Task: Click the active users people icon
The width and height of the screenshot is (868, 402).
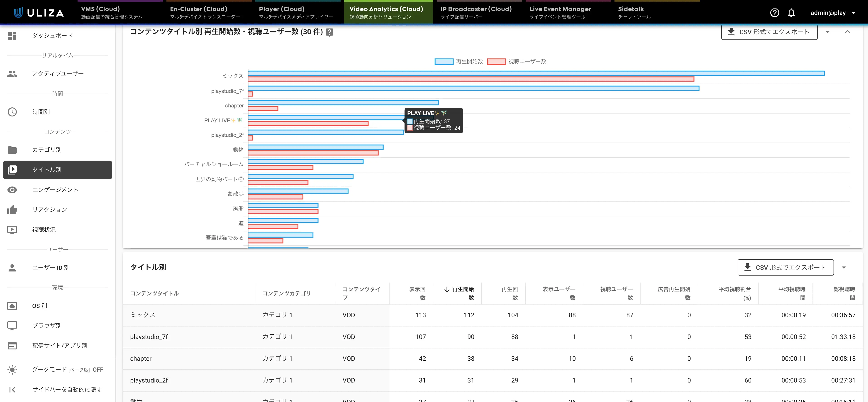Action: 12,74
